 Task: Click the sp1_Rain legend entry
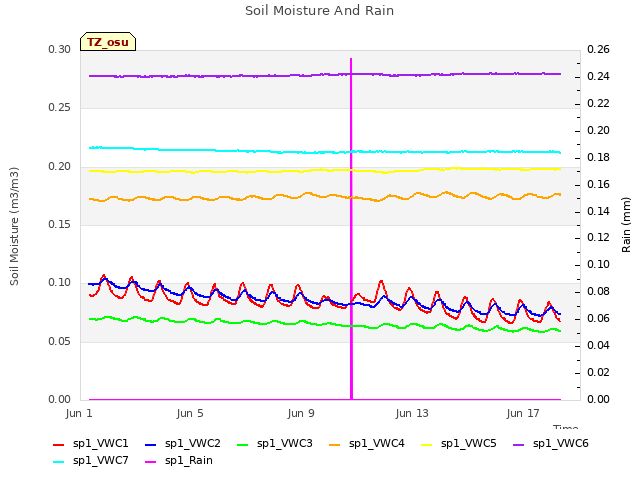coord(179,461)
